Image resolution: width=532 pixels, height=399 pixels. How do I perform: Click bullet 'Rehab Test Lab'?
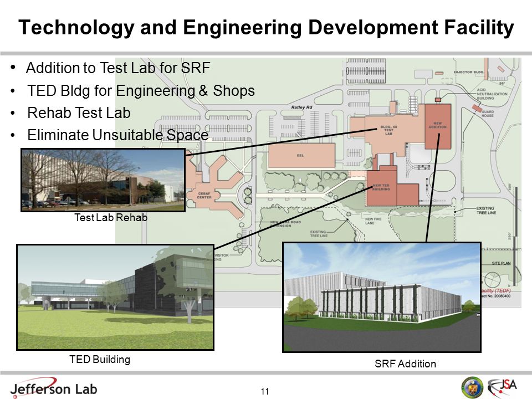point(79,113)
